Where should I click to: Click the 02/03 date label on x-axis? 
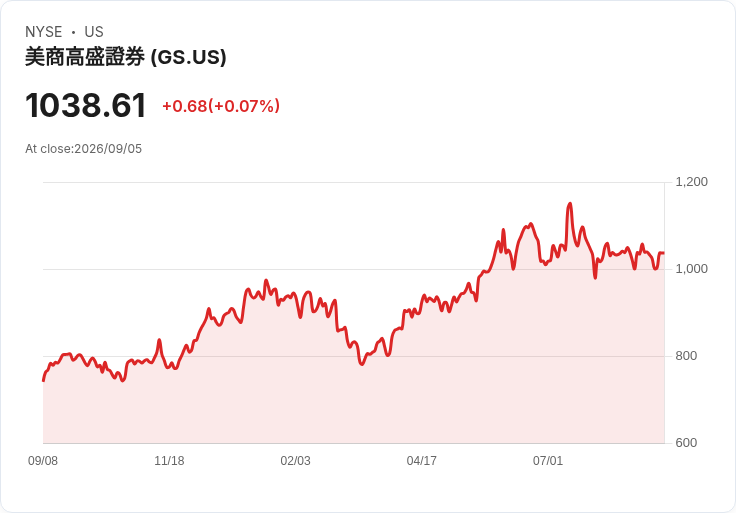click(x=295, y=461)
